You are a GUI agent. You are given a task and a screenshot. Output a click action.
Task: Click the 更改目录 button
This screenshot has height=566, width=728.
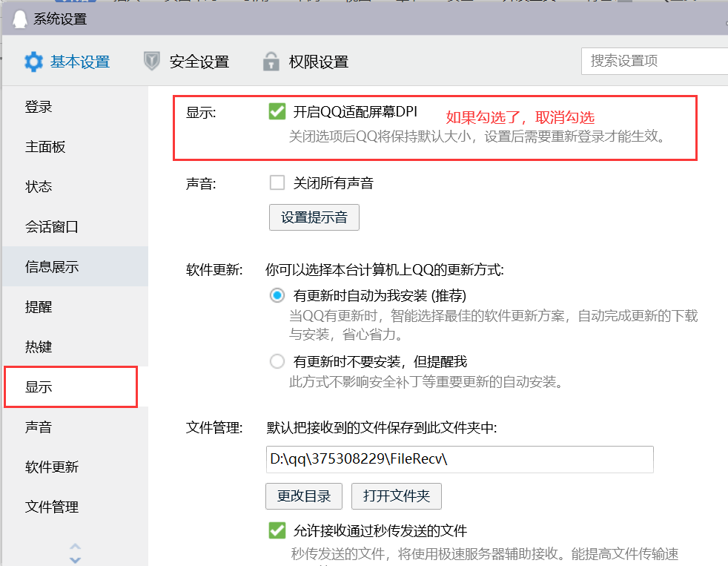tap(304, 496)
